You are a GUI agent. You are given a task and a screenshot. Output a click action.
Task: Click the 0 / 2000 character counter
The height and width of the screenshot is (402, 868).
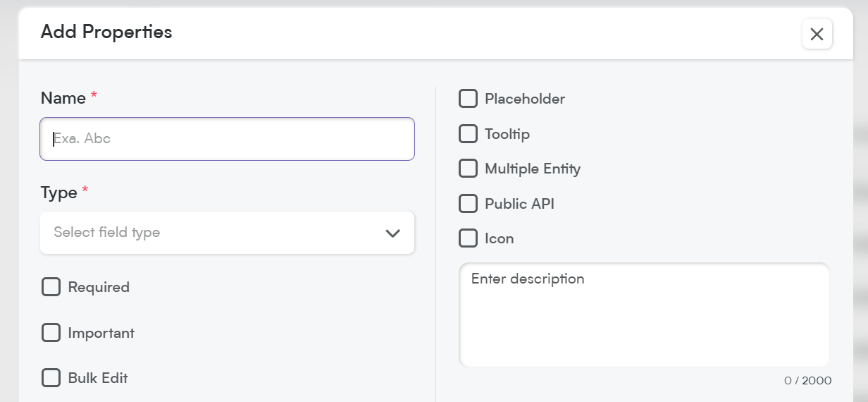[807, 381]
